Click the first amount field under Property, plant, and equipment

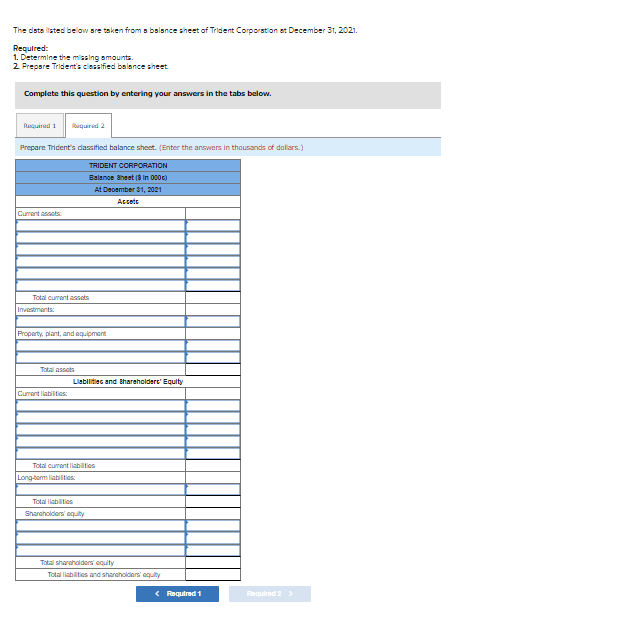213,345
